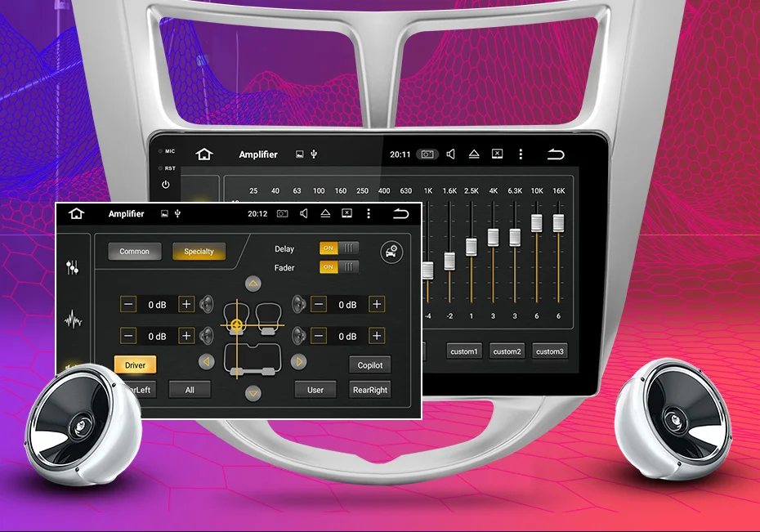Move balance point left with left arrow
Image resolution: width=760 pixels, height=532 pixels.
(207, 361)
